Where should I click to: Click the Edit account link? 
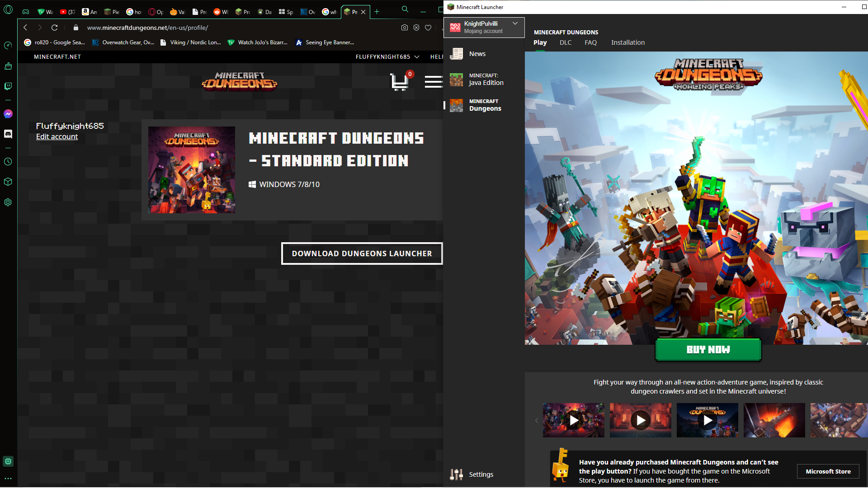point(57,136)
